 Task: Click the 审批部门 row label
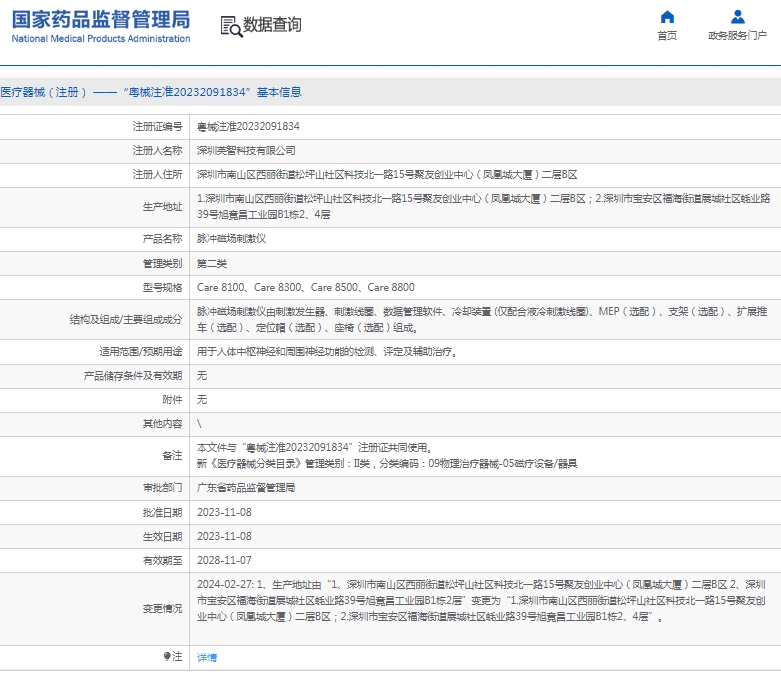(x=162, y=488)
